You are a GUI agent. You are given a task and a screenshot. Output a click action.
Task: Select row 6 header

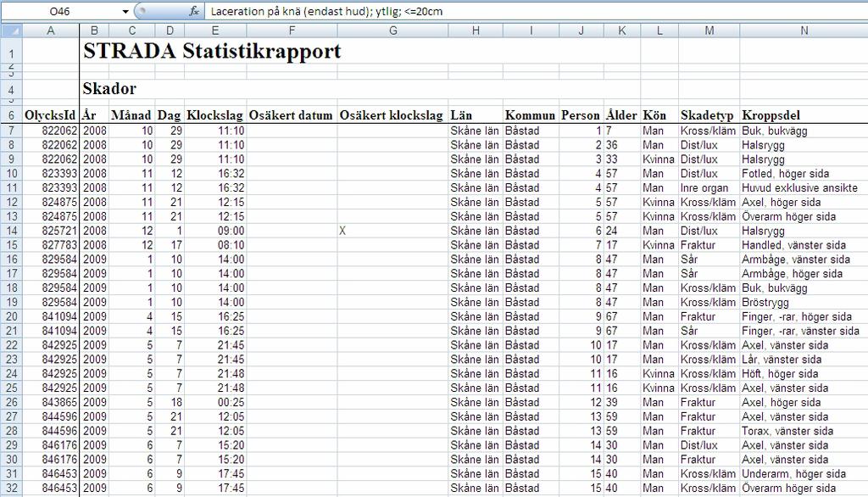12,116
